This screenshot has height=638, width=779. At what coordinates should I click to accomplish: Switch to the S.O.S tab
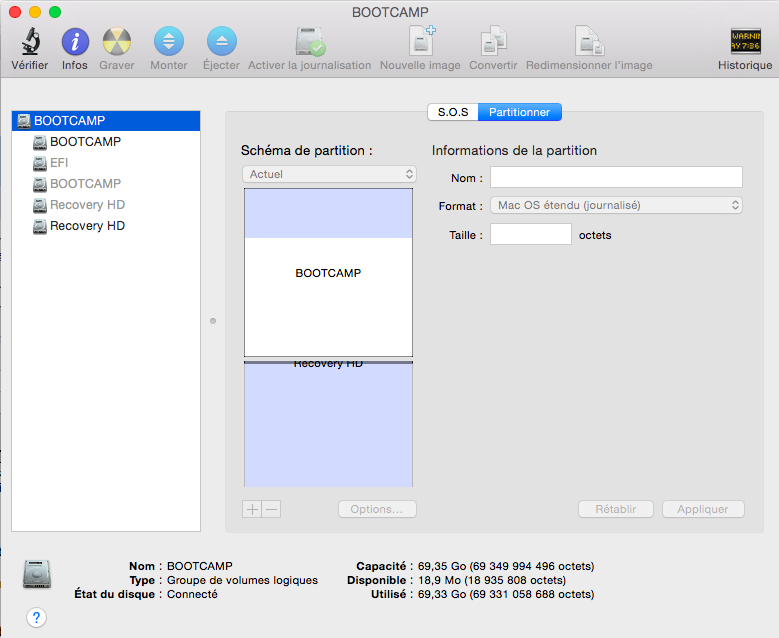click(x=453, y=112)
